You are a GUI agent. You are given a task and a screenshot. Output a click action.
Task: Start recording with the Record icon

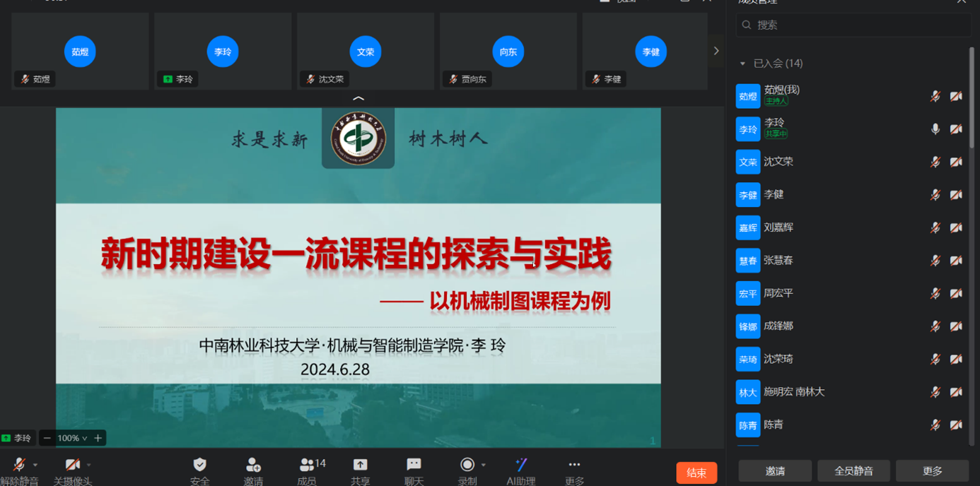pos(467,465)
